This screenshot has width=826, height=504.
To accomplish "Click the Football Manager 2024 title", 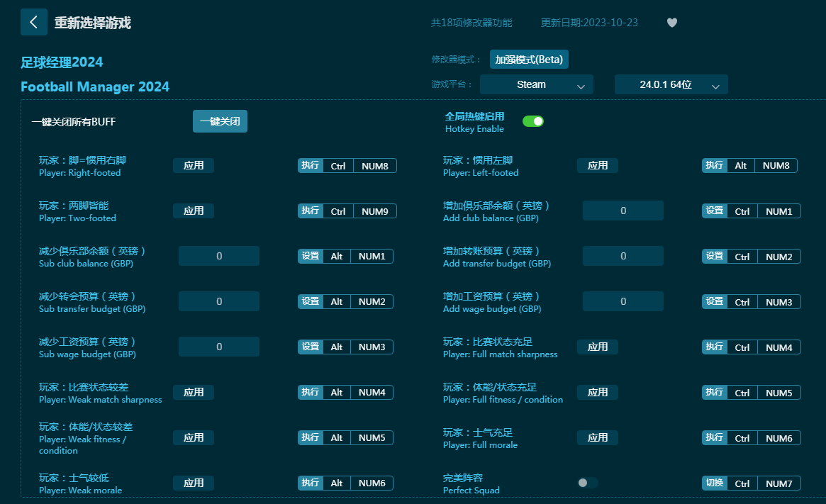I will point(95,87).
